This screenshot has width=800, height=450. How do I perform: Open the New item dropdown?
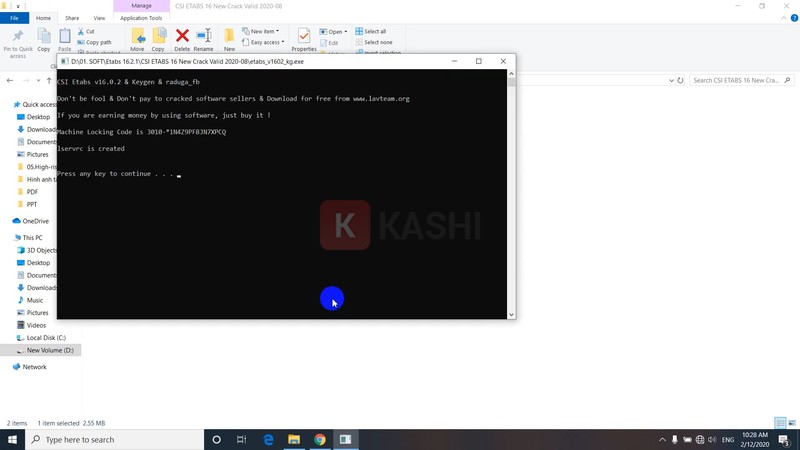click(264, 31)
